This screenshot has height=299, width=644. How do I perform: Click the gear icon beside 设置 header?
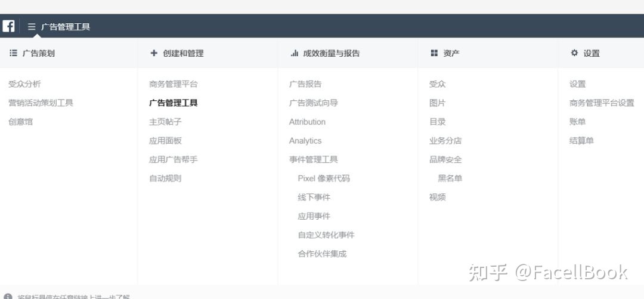(x=574, y=53)
